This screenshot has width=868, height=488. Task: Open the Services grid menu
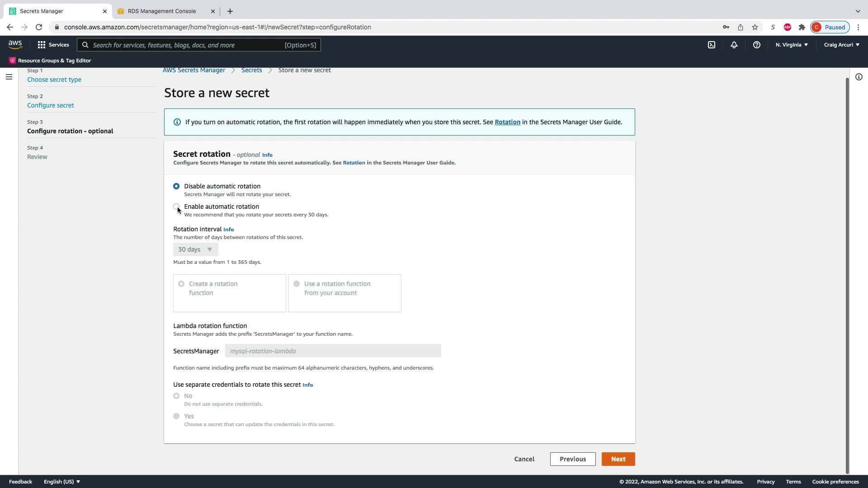click(53, 45)
